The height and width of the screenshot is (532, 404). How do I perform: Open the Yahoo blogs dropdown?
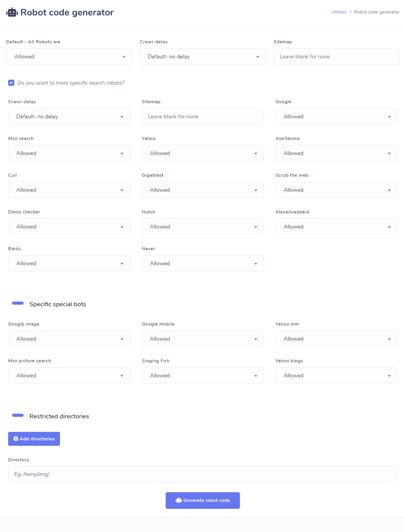[x=336, y=375]
